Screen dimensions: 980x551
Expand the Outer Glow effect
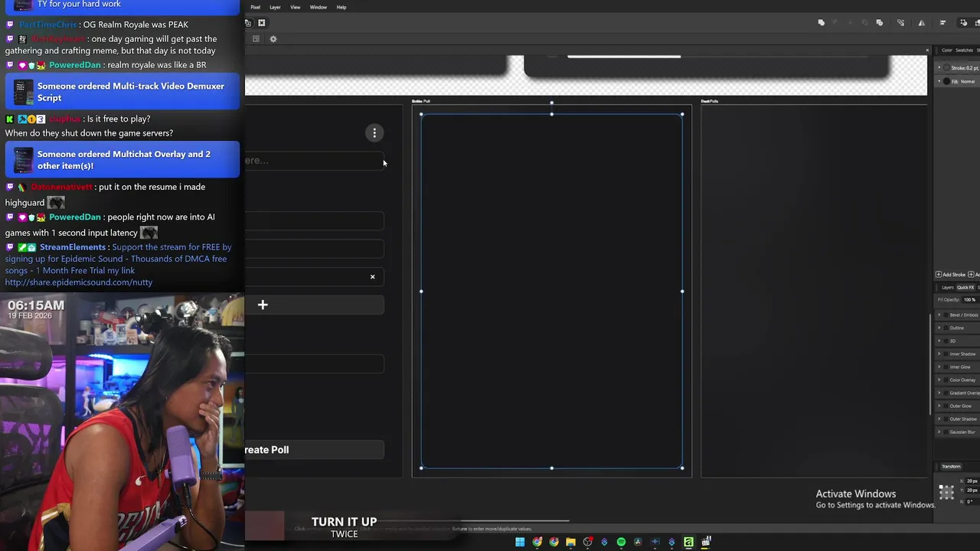tap(939, 406)
